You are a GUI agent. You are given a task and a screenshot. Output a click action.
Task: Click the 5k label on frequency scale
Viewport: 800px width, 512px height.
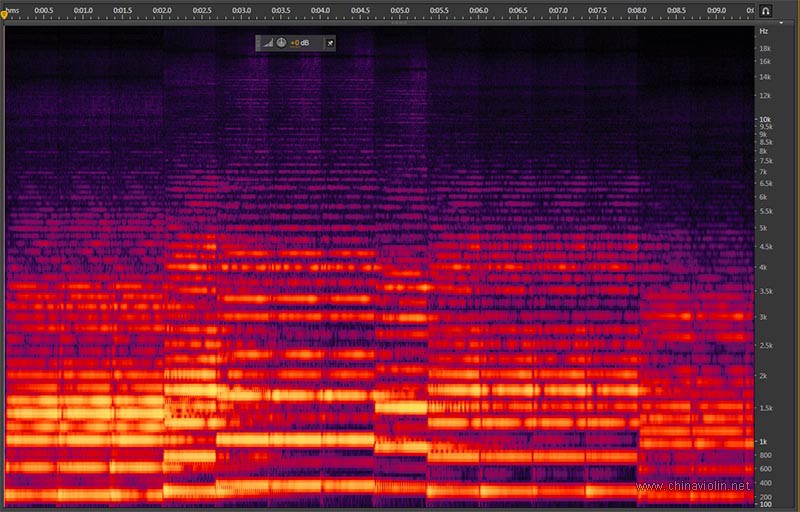pos(764,228)
